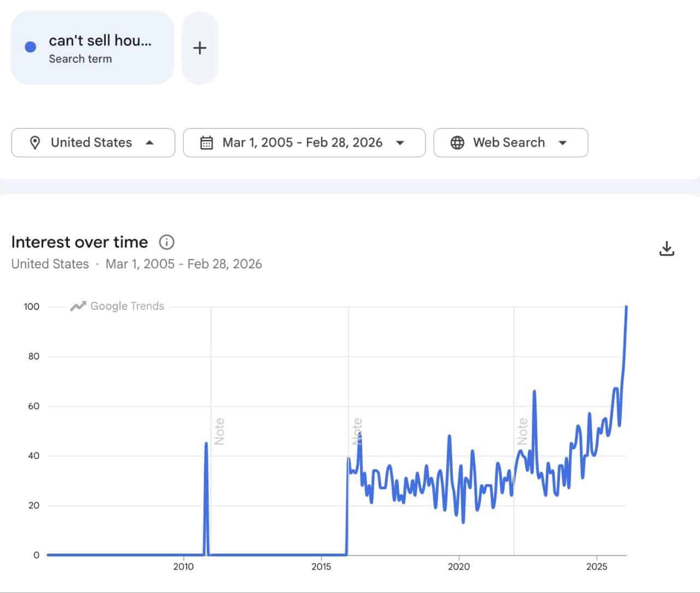700x593 pixels.
Task: Click the Note marker near 2016 on the chart
Action: (x=358, y=429)
